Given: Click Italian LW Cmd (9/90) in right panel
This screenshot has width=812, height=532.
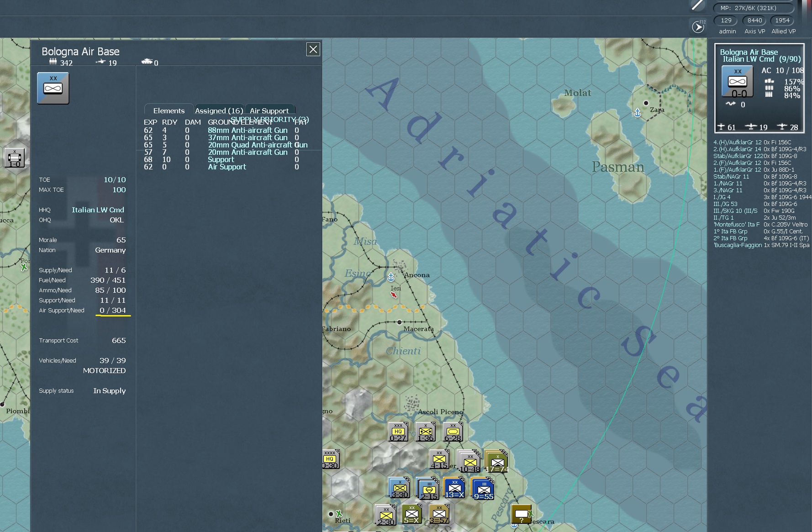Looking at the screenshot, I should (x=762, y=59).
